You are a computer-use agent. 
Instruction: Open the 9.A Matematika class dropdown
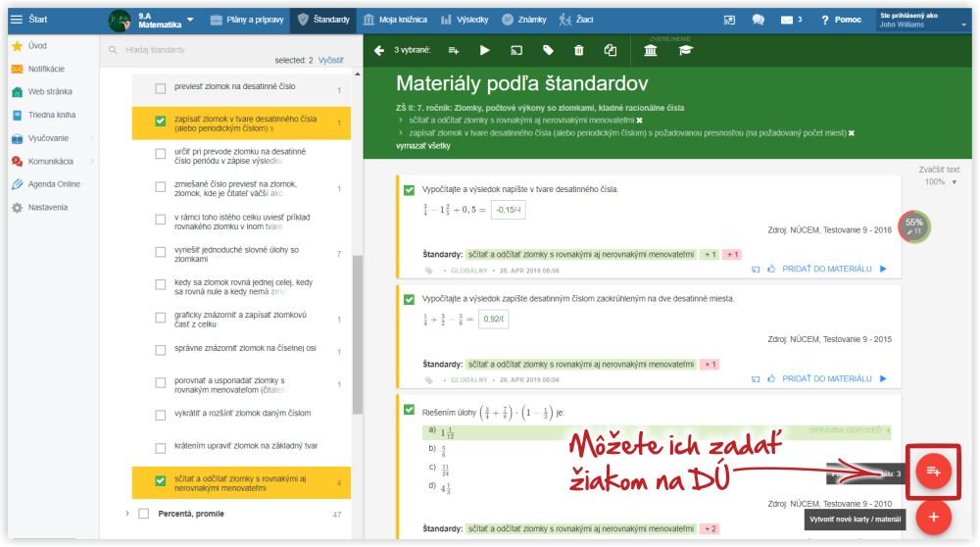click(189, 20)
